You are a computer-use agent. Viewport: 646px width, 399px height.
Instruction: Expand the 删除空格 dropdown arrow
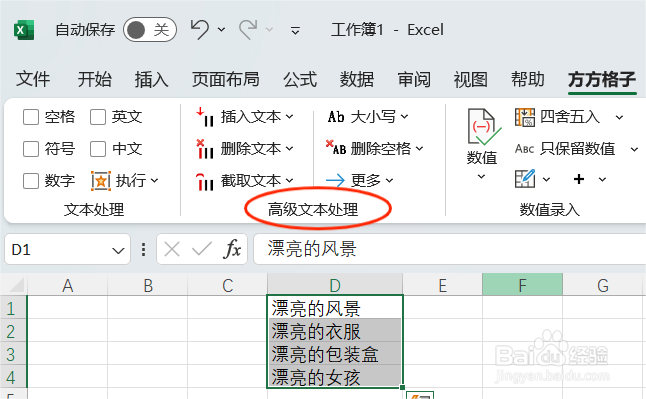pyautogui.click(x=419, y=148)
